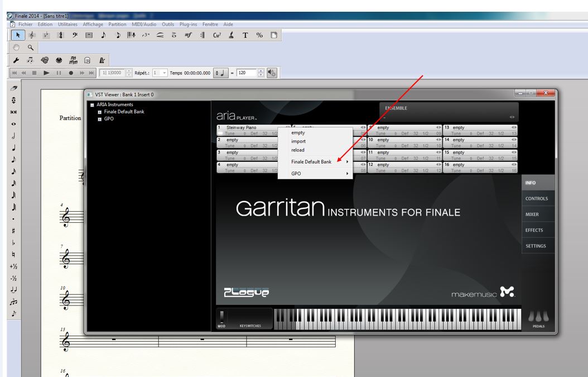Select the bass clef tool

[75, 35]
